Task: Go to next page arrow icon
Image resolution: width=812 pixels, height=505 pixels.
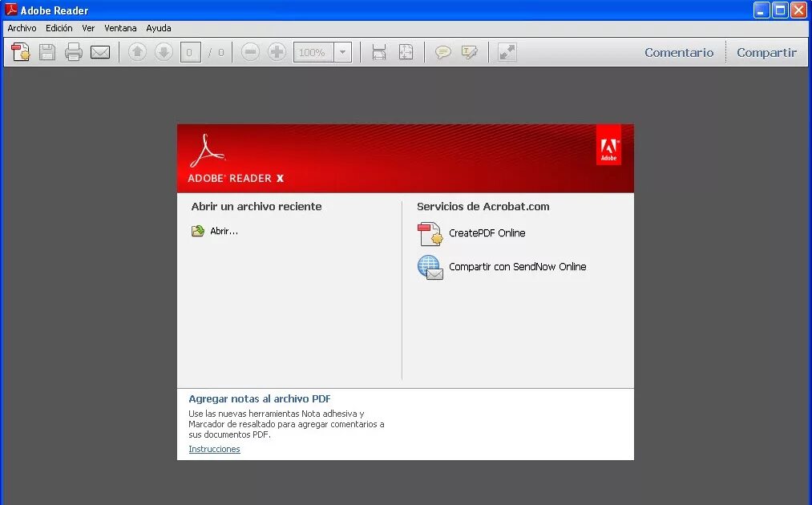Action: click(x=164, y=52)
